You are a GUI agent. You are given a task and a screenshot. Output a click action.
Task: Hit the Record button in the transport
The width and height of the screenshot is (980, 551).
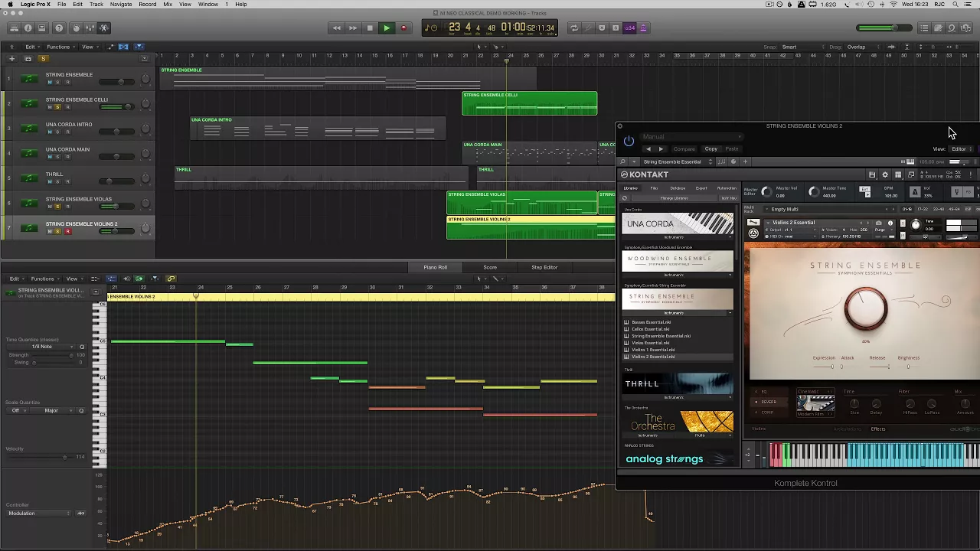(403, 28)
